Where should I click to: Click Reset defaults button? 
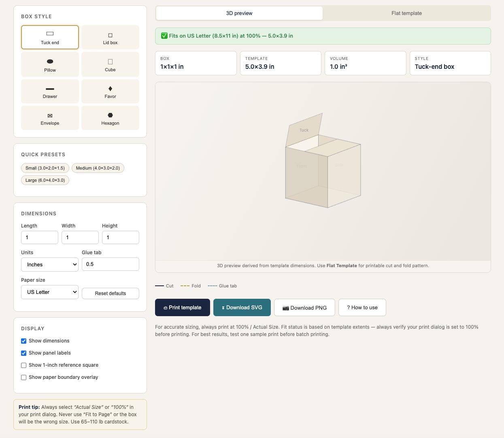pos(111,293)
